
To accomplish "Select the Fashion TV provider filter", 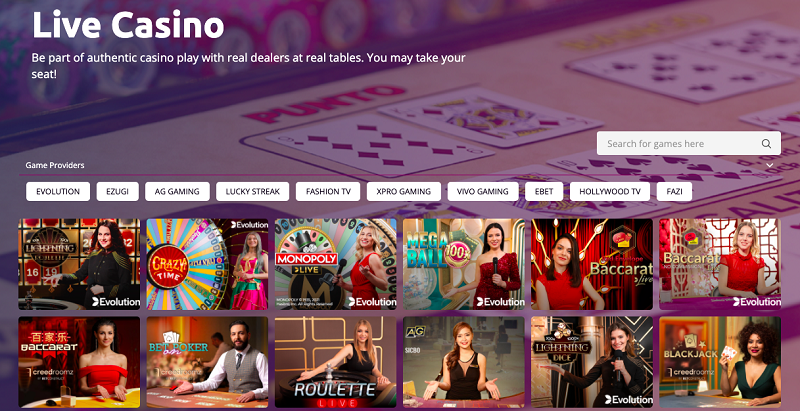I will 328,192.
